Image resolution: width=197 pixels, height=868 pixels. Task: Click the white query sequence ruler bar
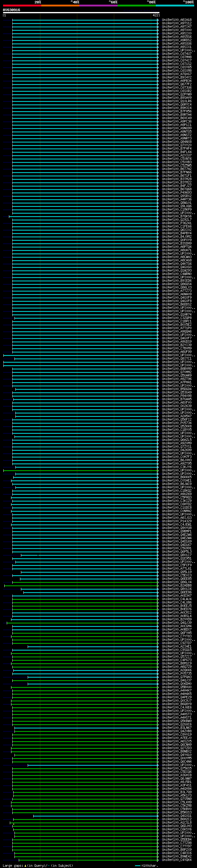tap(81, 12)
